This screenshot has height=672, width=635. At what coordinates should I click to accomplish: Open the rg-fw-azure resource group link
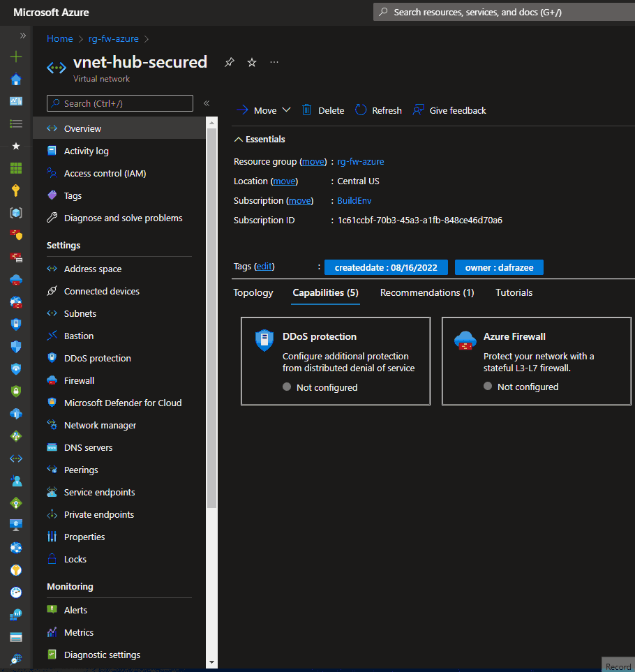point(360,162)
